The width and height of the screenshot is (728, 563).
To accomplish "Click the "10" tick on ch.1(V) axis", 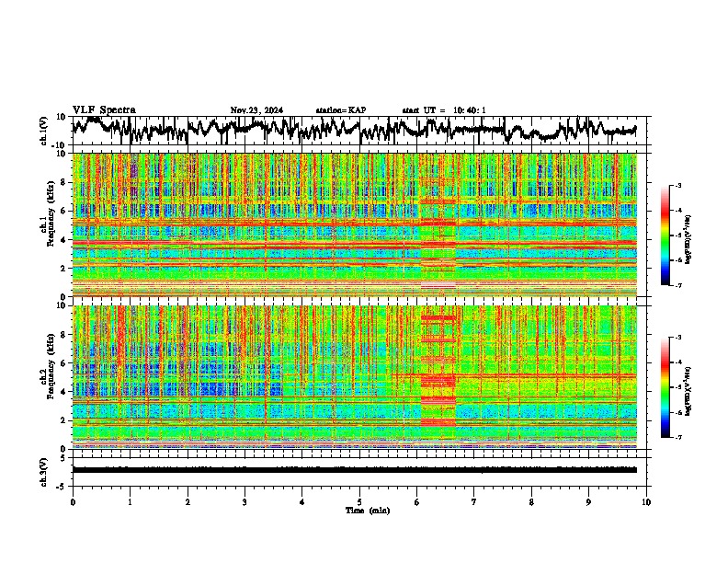I will tap(63, 117).
